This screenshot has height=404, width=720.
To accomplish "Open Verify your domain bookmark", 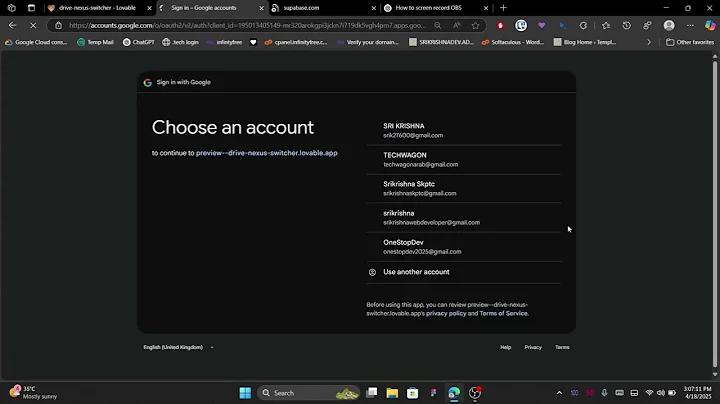I will point(368,42).
